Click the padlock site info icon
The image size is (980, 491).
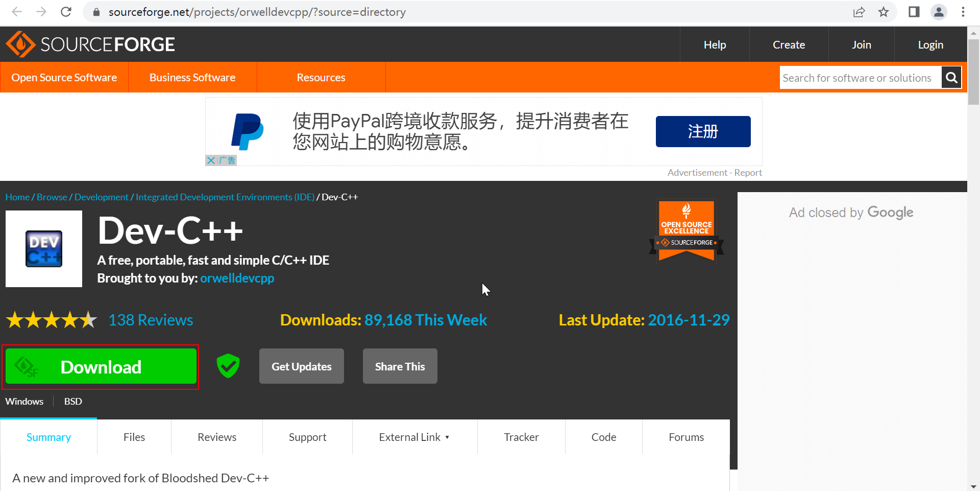point(96,12)
